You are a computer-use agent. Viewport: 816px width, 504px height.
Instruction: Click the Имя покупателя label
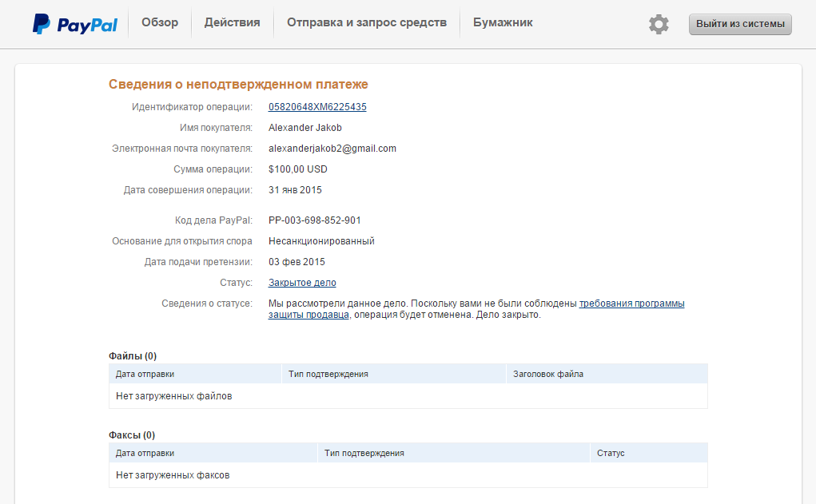click(x=216, y=128)
